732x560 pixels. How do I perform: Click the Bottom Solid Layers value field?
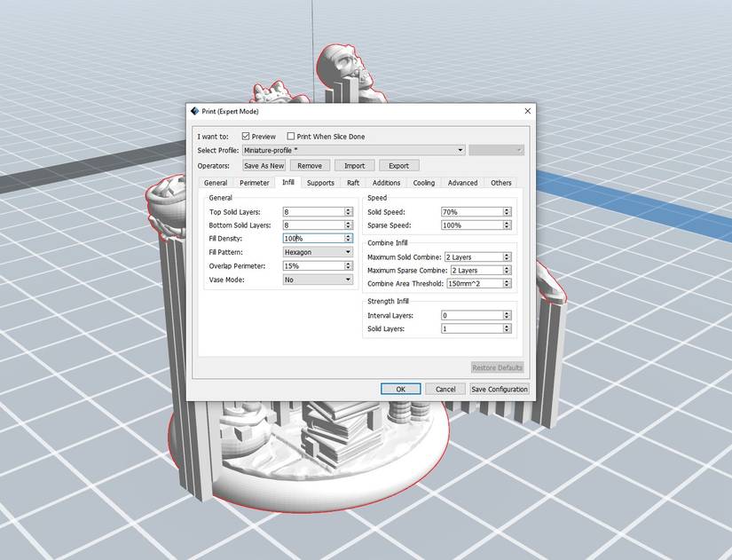pyautogui.click(x=314, y=225)
